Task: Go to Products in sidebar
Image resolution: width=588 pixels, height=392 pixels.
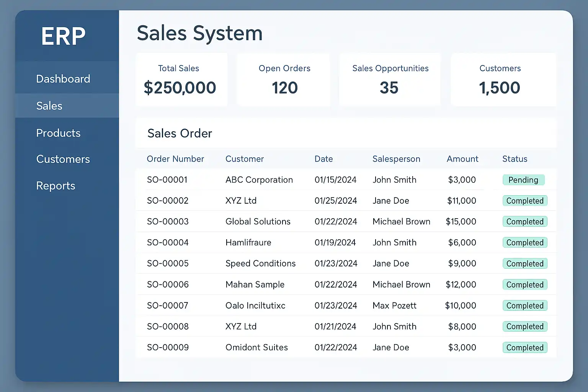Action: [x=58, y=133]
